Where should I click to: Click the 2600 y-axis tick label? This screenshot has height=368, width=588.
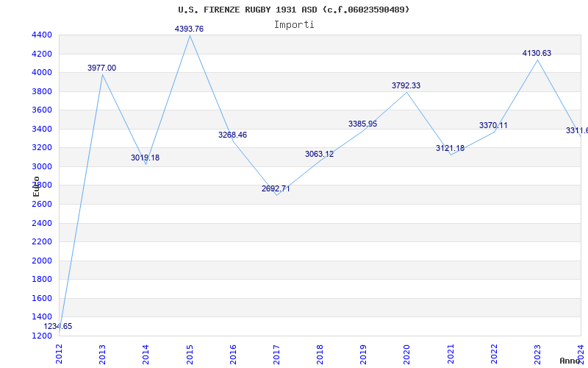click(42, 205)
